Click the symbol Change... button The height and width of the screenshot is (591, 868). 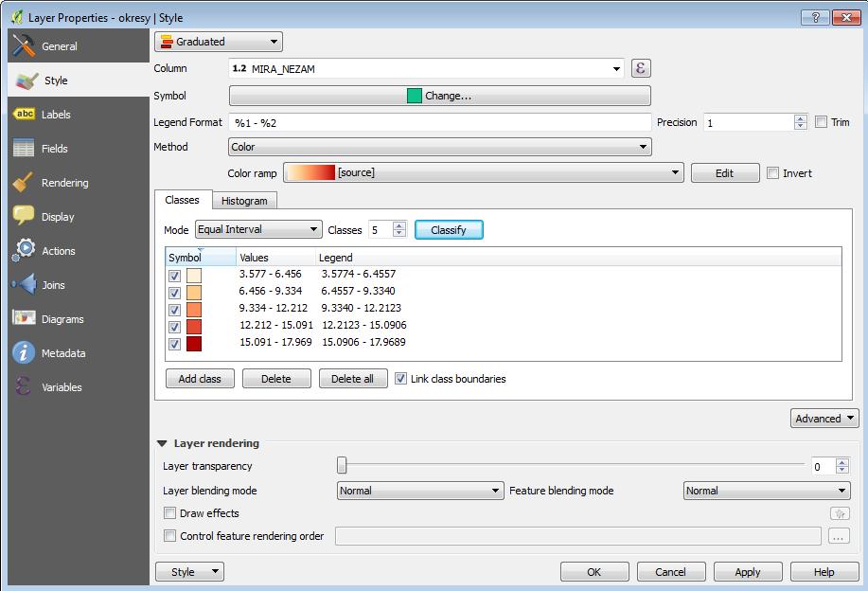point(439,96)
